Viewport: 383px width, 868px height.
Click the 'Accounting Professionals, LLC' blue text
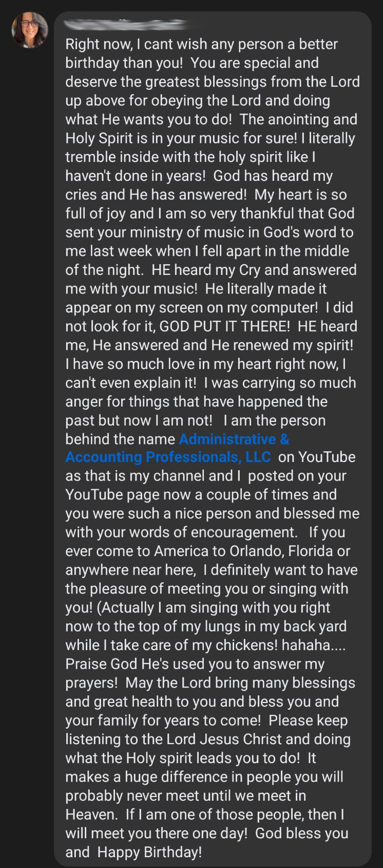tap(168, 457)
